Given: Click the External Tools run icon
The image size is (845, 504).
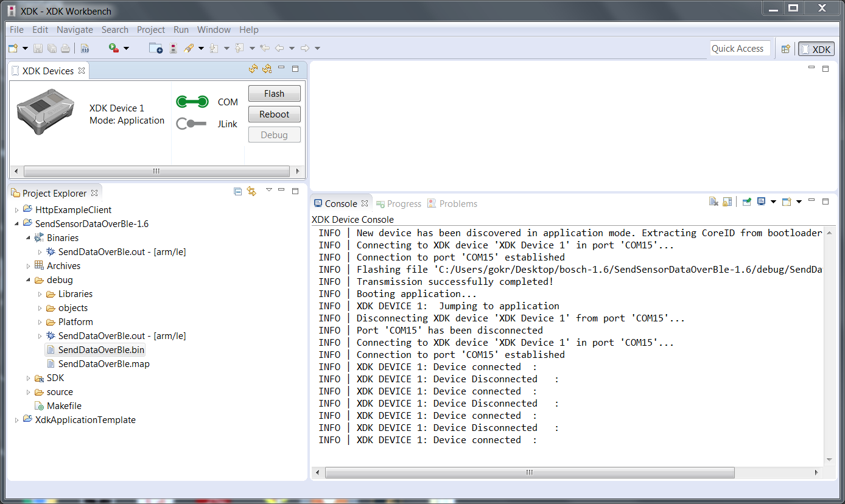Looking at the screenshot, I should tap(114, 48).
